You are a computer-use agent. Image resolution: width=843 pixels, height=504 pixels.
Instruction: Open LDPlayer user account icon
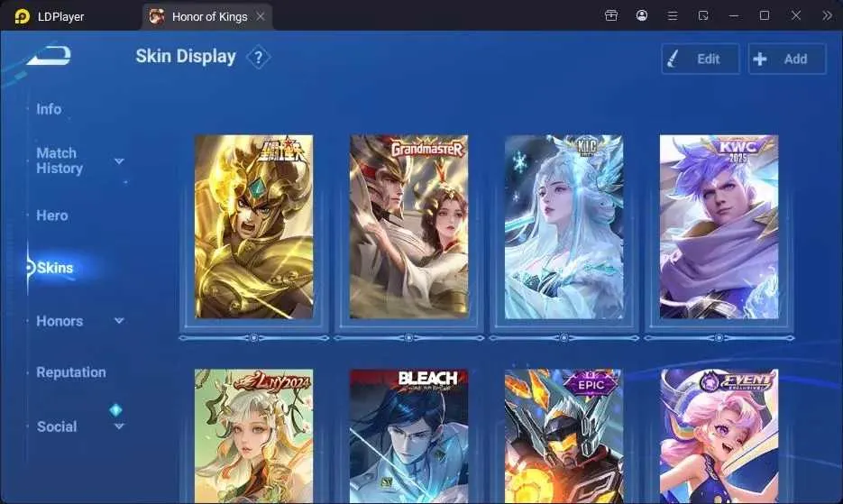pyautogui.click(x=641, y=15)
